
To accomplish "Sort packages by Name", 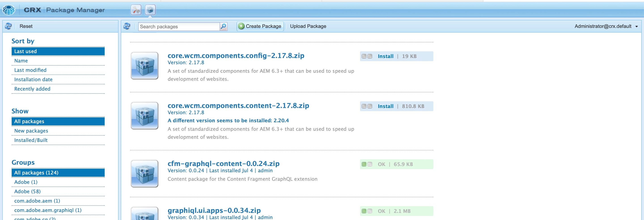I will (x=58, y=61).
